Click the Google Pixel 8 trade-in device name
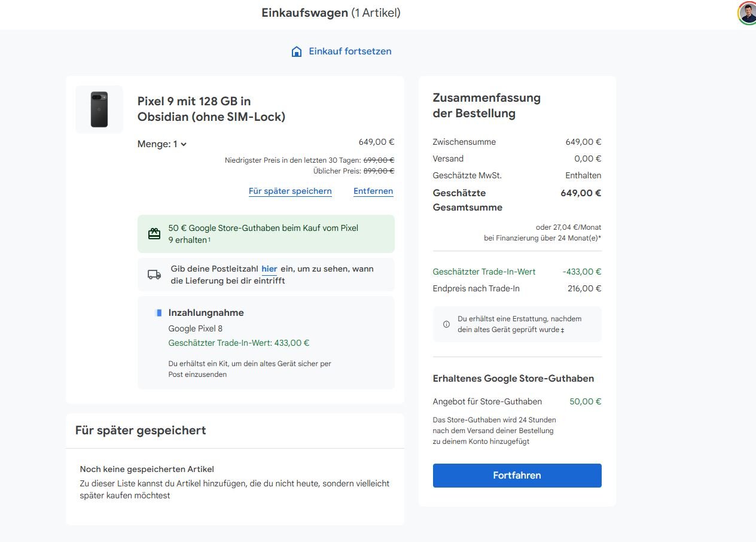The width and height of the screenshot is (756, 542). pos(196,328)
